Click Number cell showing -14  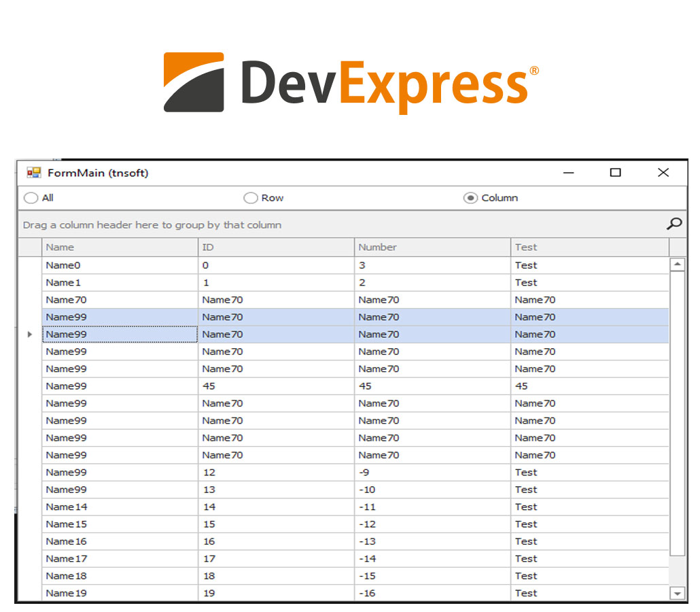[432, 559]
